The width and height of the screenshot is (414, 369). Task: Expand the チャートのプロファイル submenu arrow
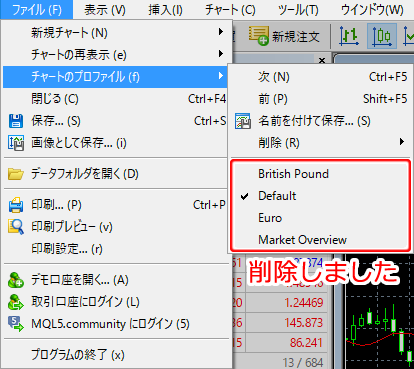click(220, 76)
